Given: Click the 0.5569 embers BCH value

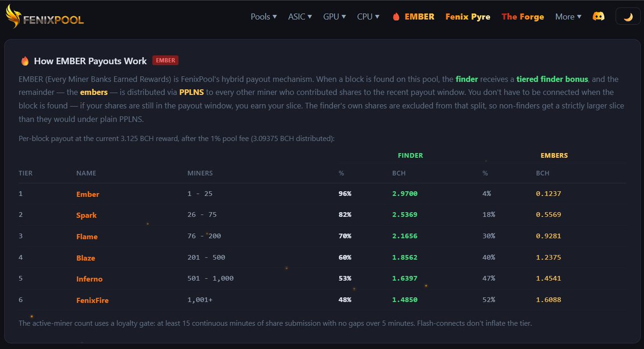Looking at the screenshot, I should [548, 214].
